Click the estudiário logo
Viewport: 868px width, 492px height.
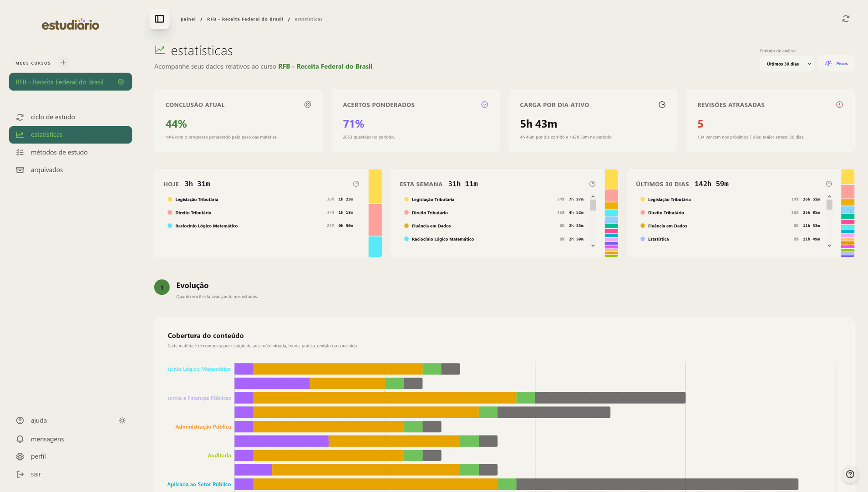pos(71,25)
